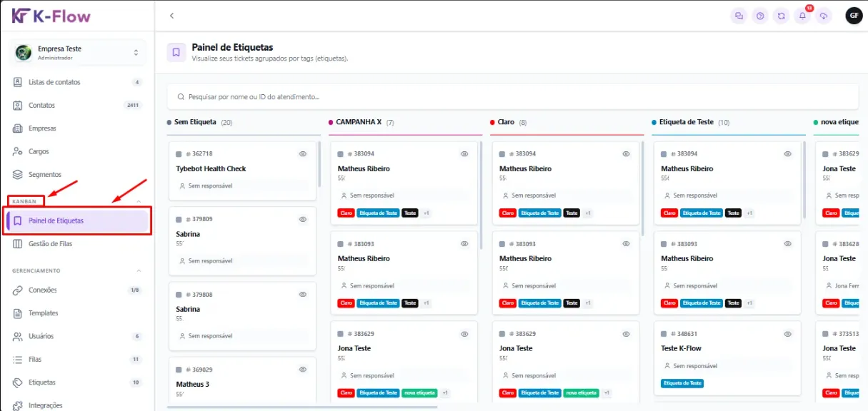Toggle eye on ticket #383094 in CAMPANHA X column
This screenshot has height=411, width=868.
click(x=464, y=153)
